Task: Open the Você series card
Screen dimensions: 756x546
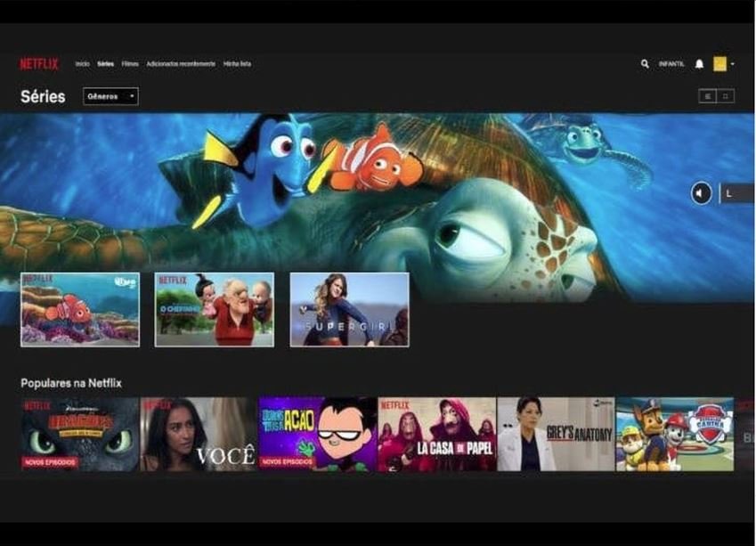Action: click(199, 434)
